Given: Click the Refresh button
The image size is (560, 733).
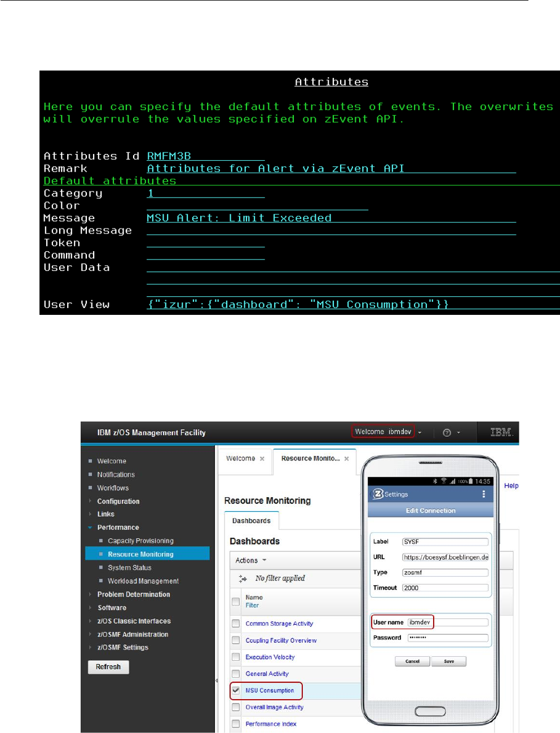Looking at the screenshot, I should 108,667.
